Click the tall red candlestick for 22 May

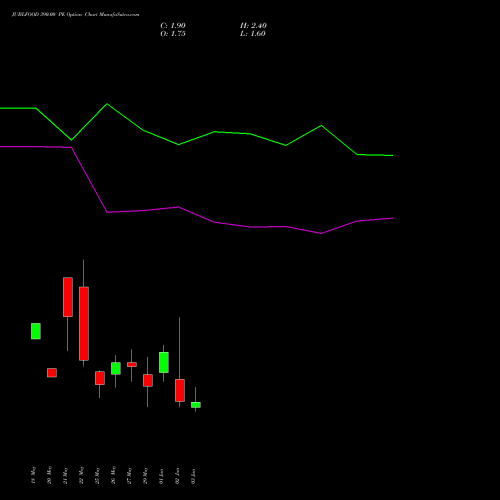point(84,323)
